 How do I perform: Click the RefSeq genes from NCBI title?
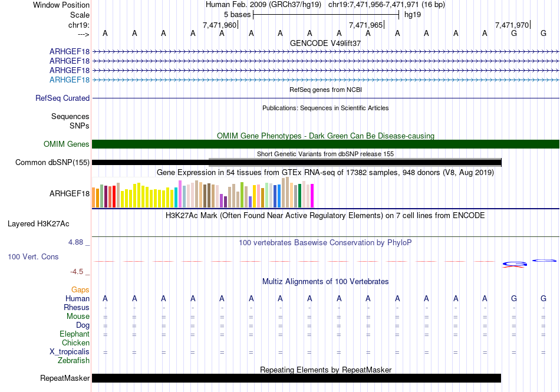coord(325,90)
